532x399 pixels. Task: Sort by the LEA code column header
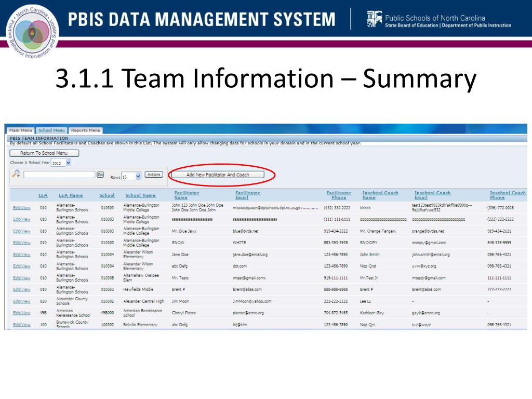(43, 195)
